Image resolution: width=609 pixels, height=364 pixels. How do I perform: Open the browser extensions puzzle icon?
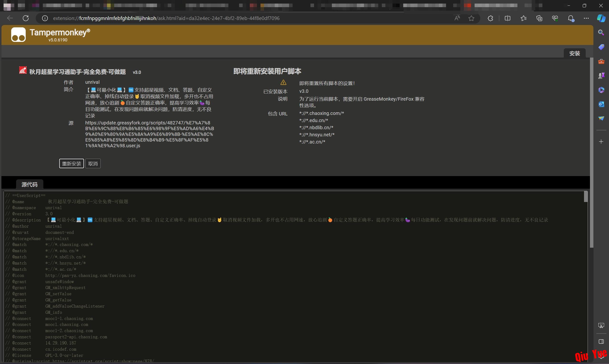pyautogui.click(x=490, y=18)
